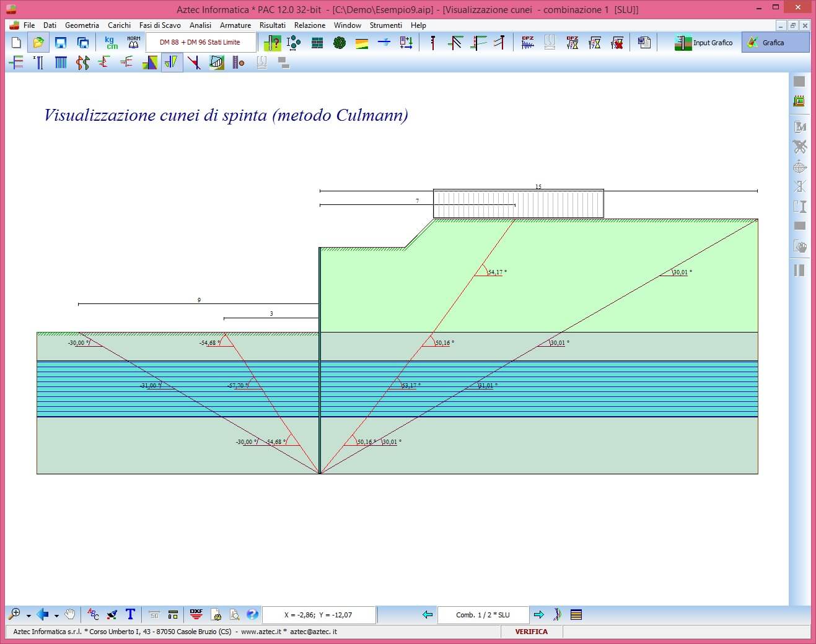Open the DM 88 + DM 96 Stati Limite selector

[x=200, y=43]
